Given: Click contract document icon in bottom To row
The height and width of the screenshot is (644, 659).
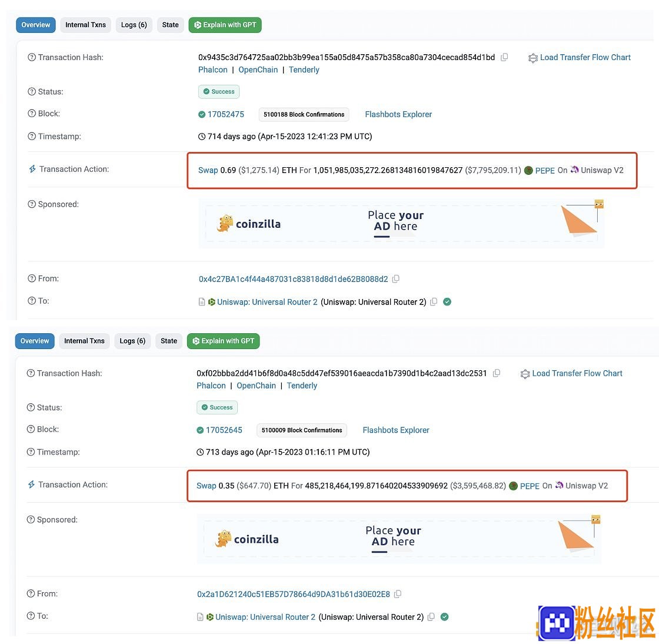Looking at the screenshot, I should pos(200,617).
